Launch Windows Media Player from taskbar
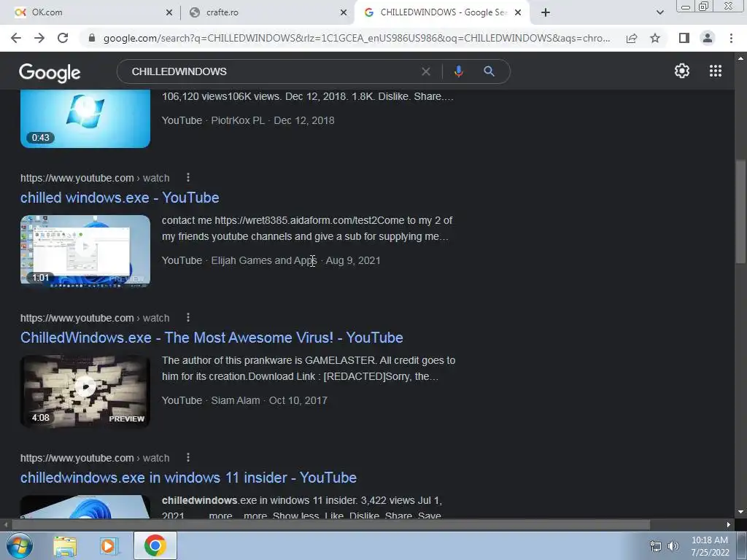747x560 pixels. click(x=109, y=545)
